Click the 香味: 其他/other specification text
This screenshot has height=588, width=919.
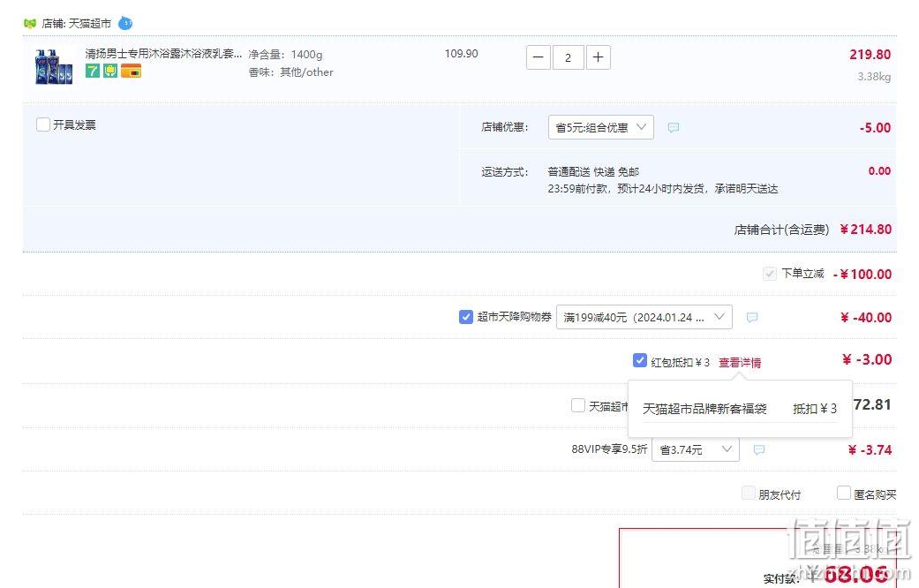(x=290, y=72)
